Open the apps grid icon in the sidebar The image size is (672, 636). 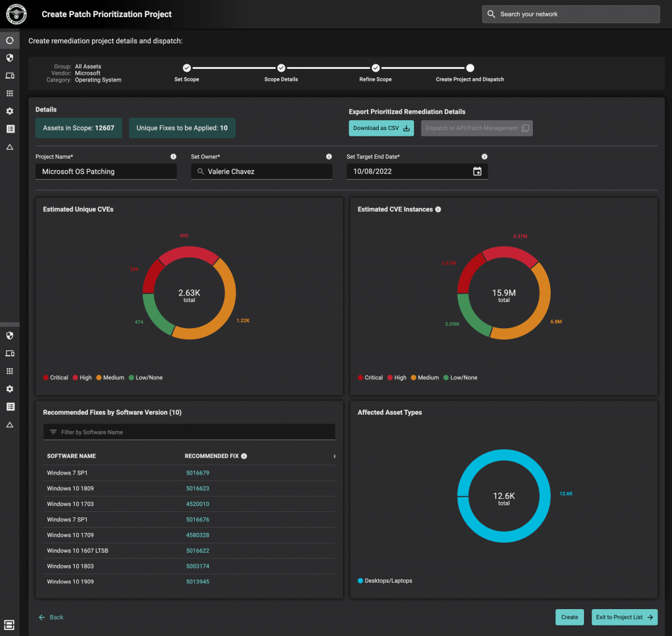pos(9,93)
